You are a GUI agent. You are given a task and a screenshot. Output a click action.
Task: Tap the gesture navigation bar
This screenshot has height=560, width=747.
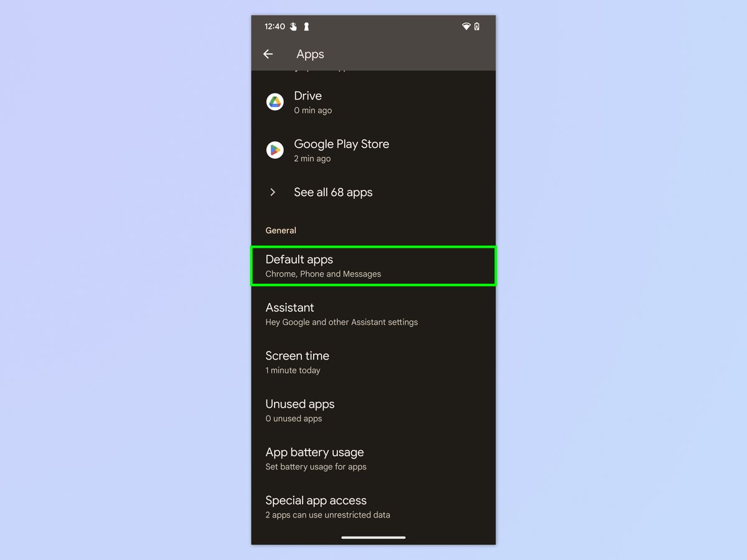(373, 537)
